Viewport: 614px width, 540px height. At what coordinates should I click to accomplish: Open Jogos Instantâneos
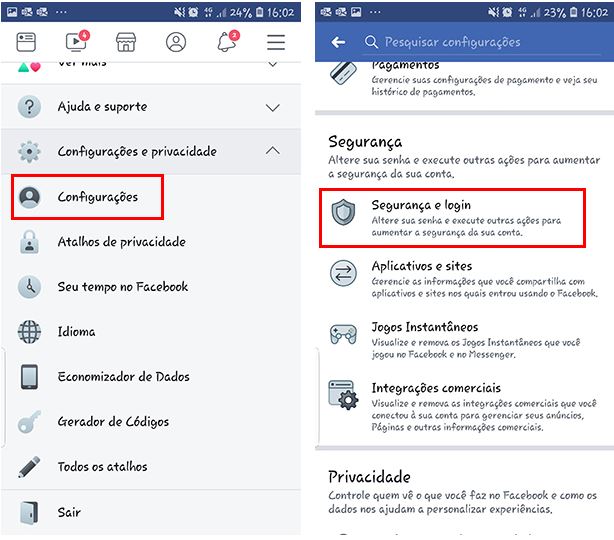point(464,340)
